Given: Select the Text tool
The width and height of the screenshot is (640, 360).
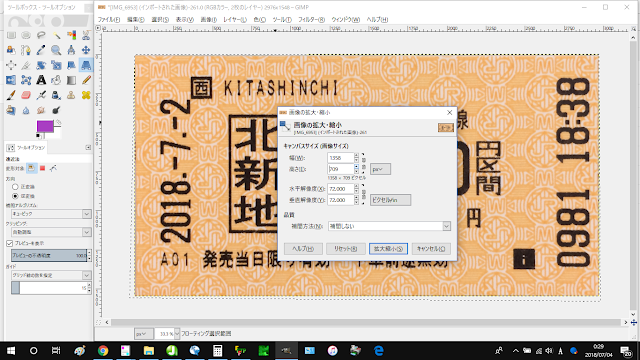Looking at the screenshot, I should pos(41,80).
